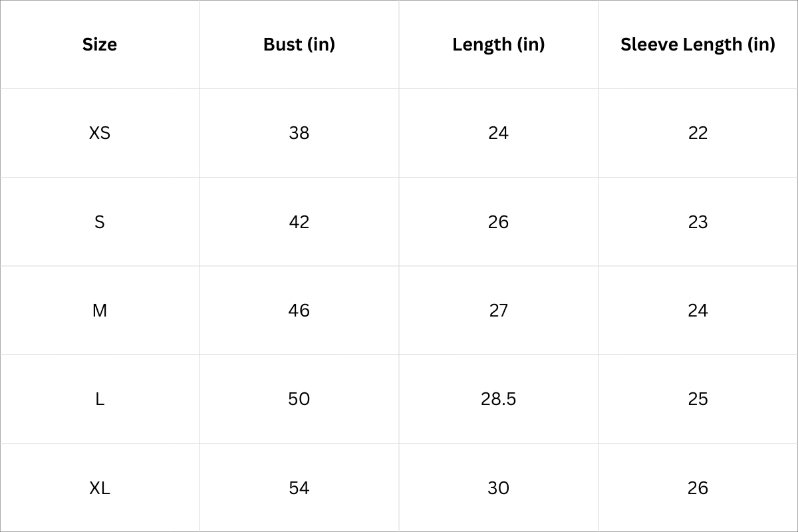Click the length value 28.5

coord(498,399)
